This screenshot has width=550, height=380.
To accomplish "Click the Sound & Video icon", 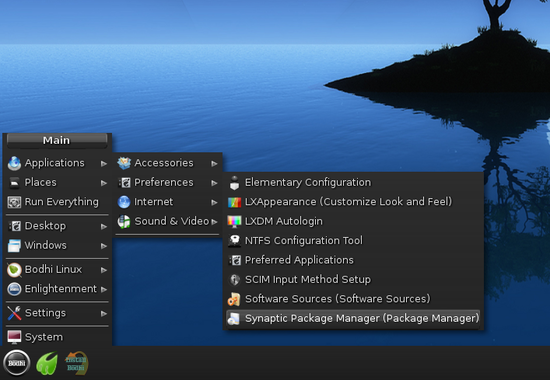I will click(124, 221).
